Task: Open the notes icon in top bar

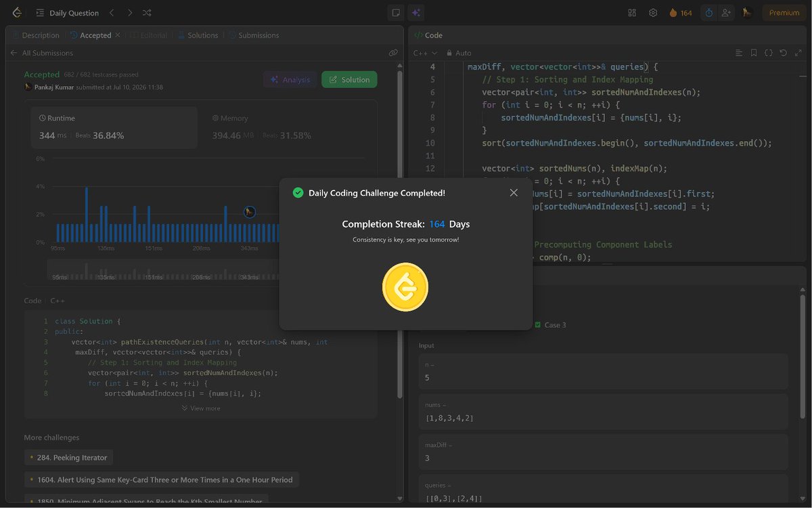Action: (396, 13)
